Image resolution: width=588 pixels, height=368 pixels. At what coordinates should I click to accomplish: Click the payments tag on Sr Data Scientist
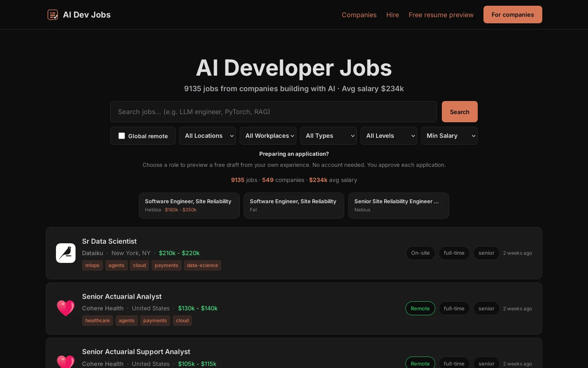pyautogui.click(x=167, y=265)
